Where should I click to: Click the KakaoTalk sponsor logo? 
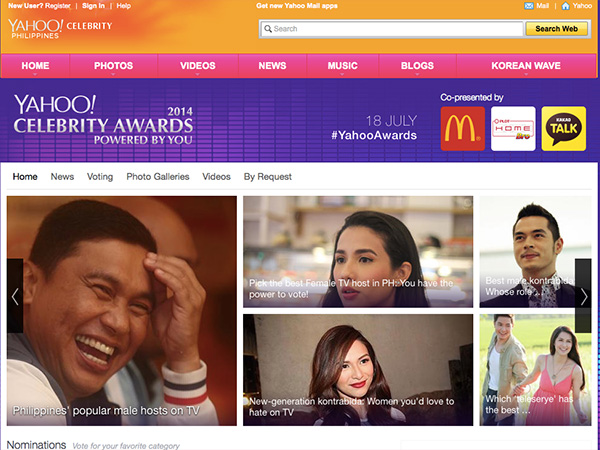564,129
